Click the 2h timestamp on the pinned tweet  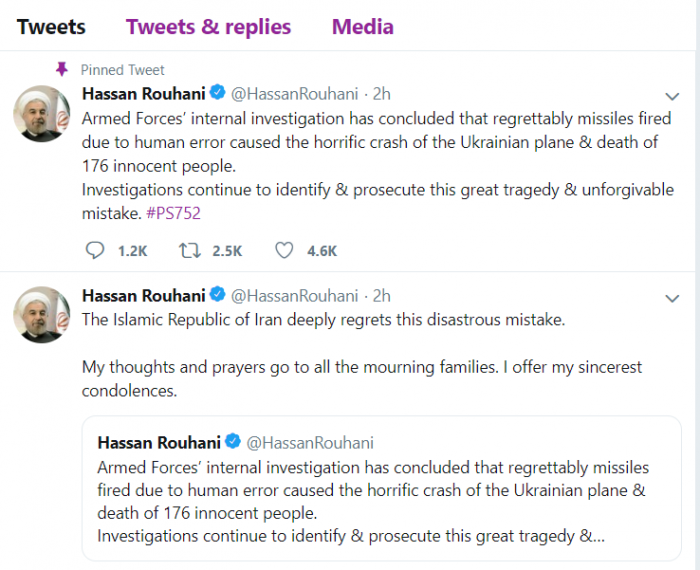pyautogui.click(x=381, y=95)
